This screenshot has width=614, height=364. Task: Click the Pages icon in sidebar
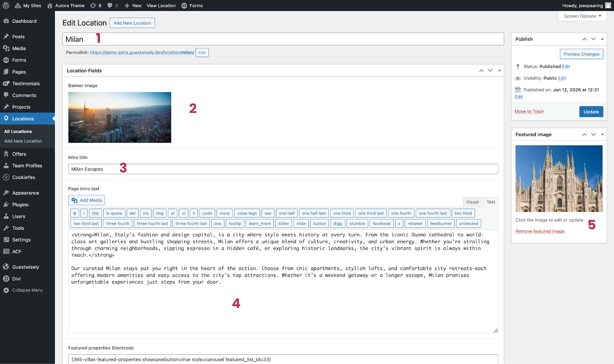[6, 72]
